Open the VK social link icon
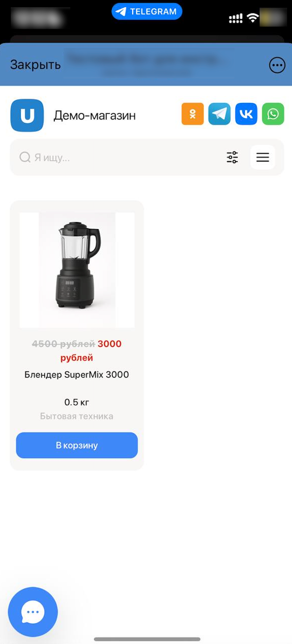 (x=246, y=114)
